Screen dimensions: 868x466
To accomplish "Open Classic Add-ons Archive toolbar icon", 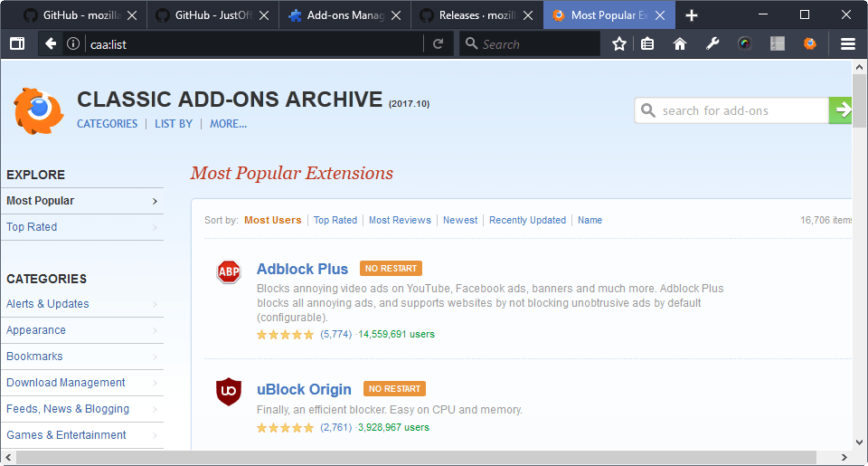I will click(x=810, y=43).
